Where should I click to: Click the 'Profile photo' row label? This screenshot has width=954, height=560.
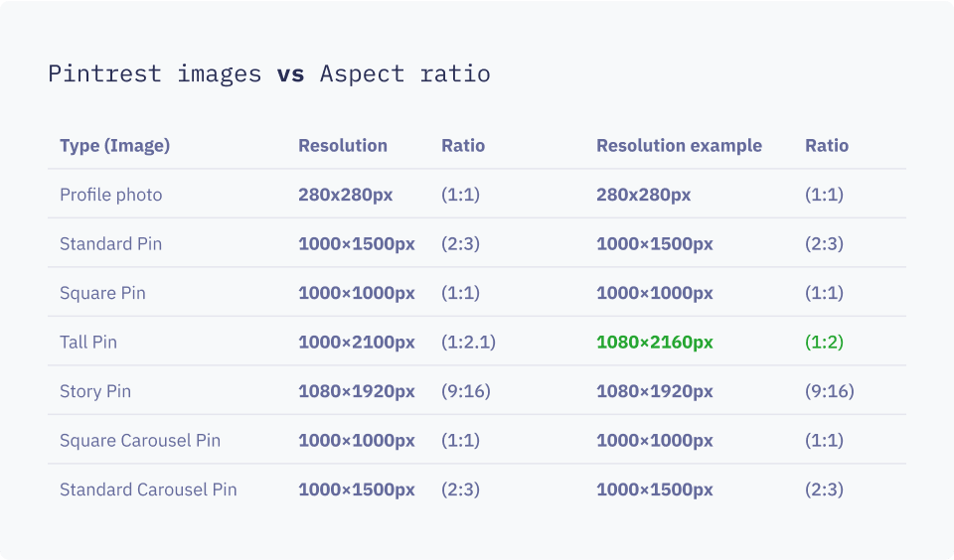tap(110, 195)
